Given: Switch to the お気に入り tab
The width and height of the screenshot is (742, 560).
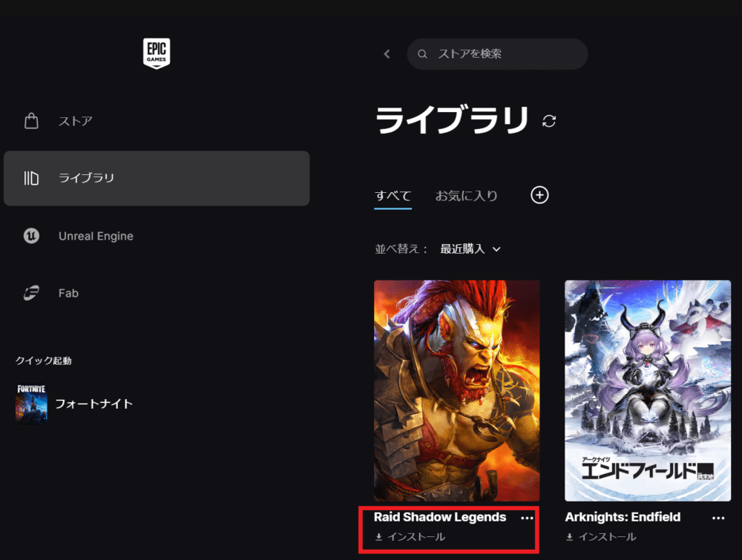Looking at the screenshot, I should 467,196.
